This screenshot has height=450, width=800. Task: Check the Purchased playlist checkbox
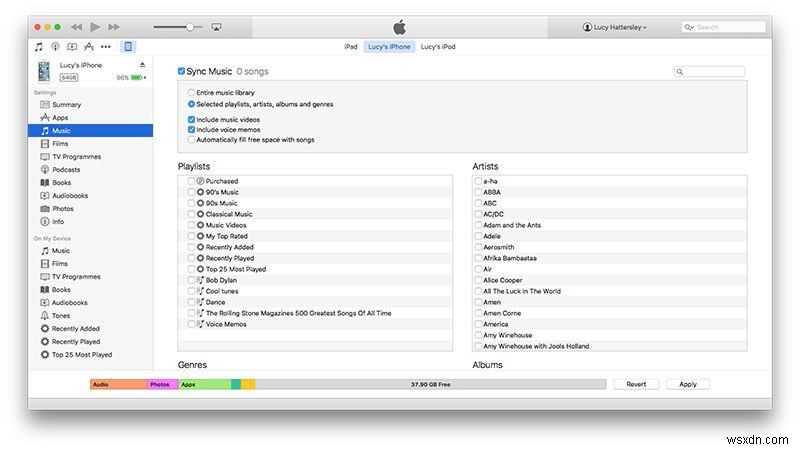pyautogui.click(x=191, y=181)
